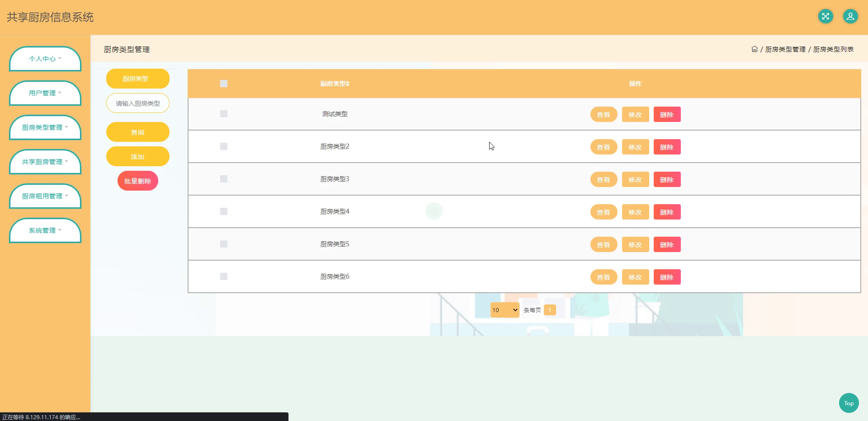Check the box for row 厨房类型6

224,276
